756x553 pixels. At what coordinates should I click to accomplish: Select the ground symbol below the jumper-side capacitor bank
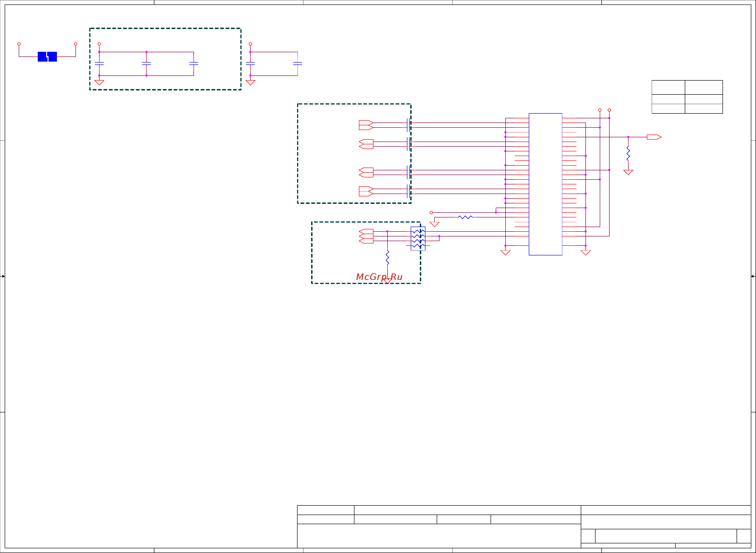tap(99, 82)
